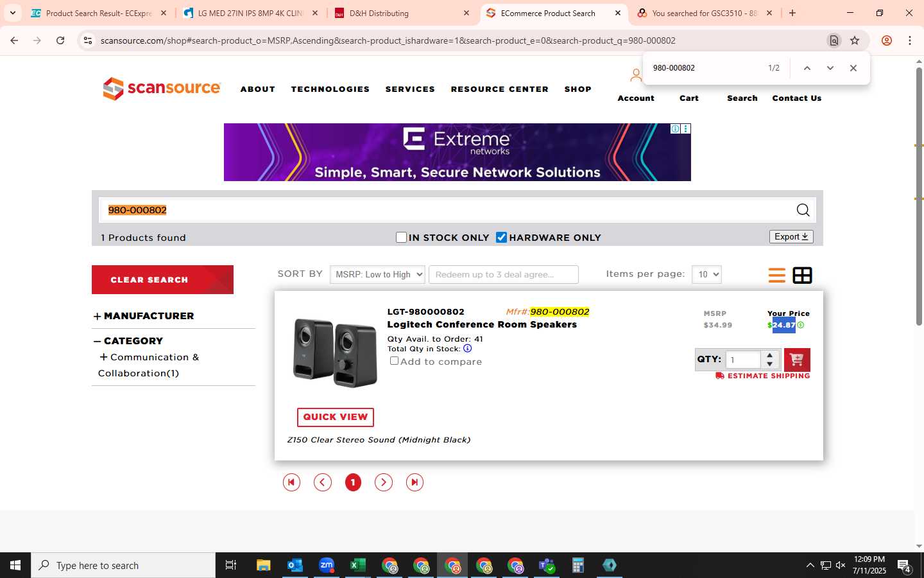Click the info icon next to Total Qty in Stock
This screenshot has height=578, width=924.
click(x=467, y=349)
